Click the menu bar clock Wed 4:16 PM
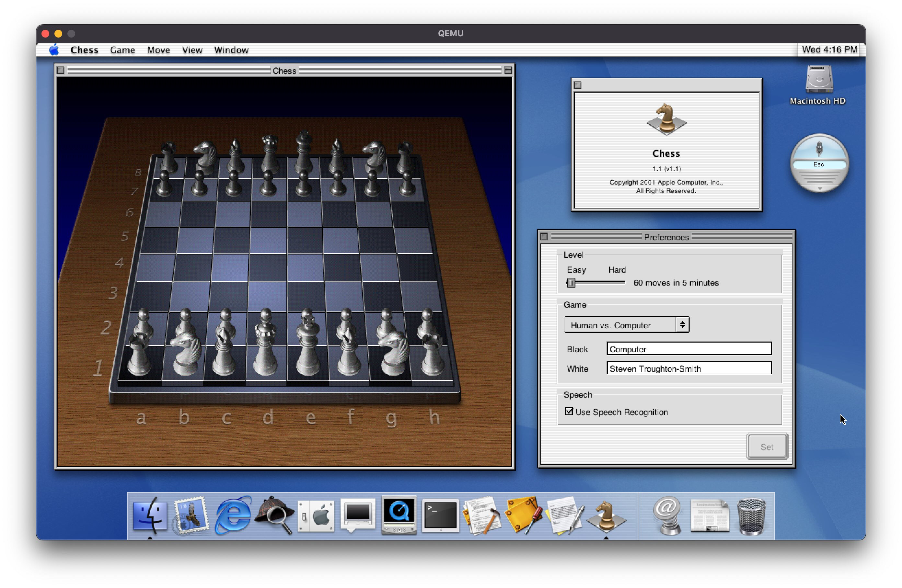Viewport: 902px width, 588px height. click(x=829, y=50)
